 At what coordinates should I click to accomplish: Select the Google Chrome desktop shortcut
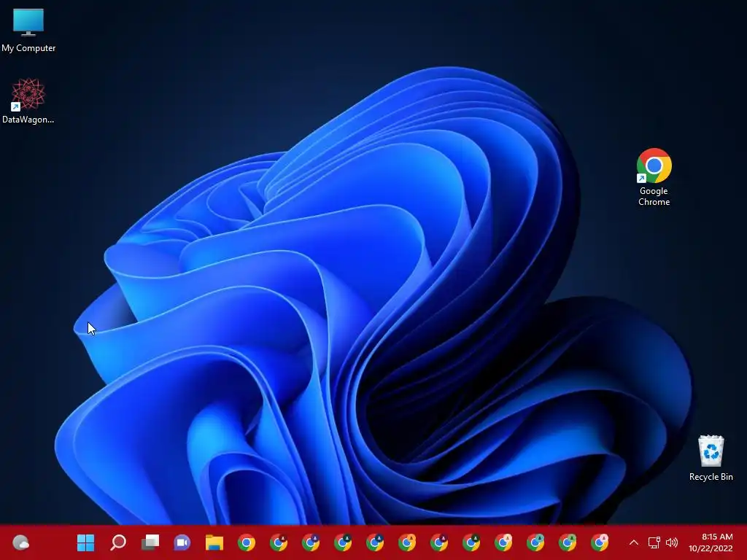click(x=654, y=177)
